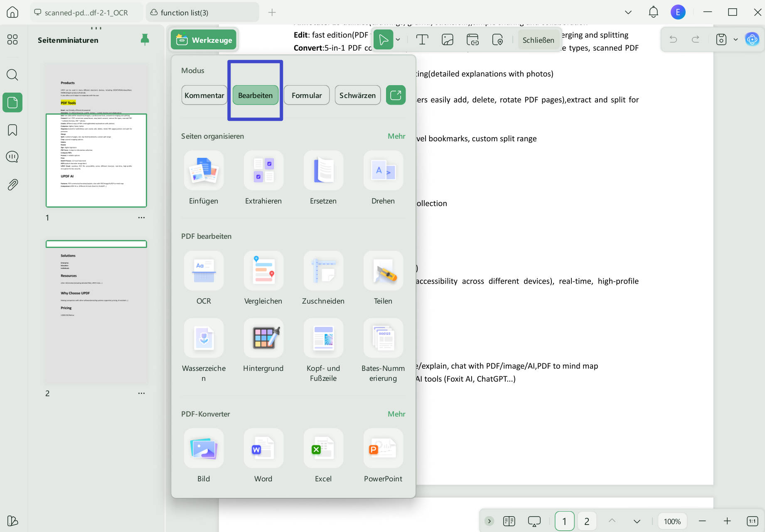Unpin the Seitenminiaturen panel
This screenshot has height=532, width=765.
145,40
